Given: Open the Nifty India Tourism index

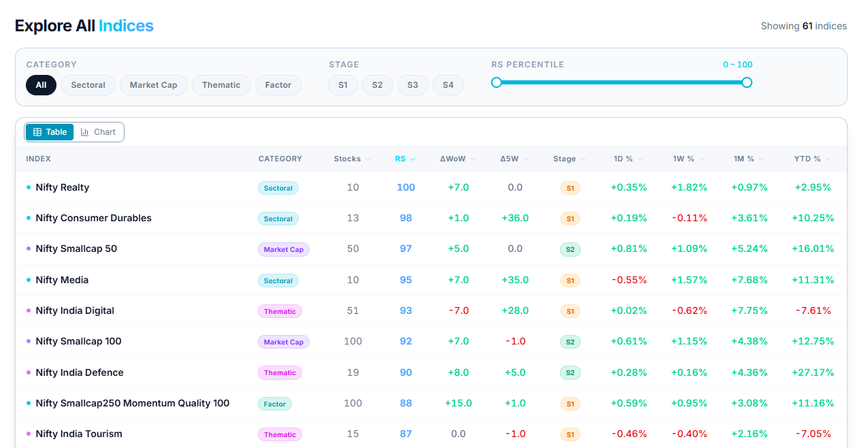Looking at the screenshot, I should (79, 434).
